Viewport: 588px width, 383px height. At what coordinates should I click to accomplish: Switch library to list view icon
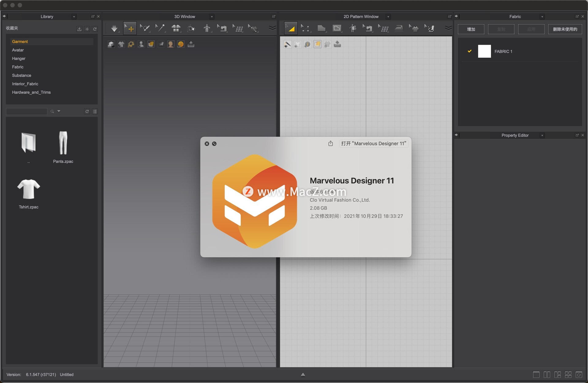(95, 112)
